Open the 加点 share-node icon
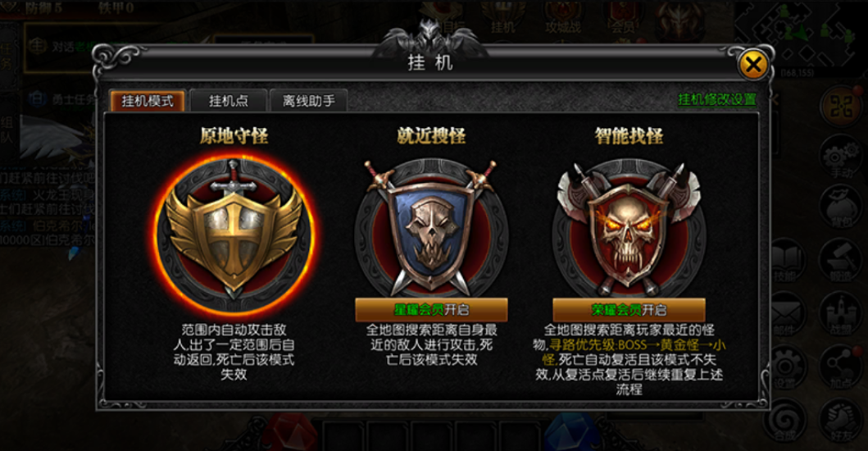The width and height of the screenshot is (868, 451). coord(841,366)
